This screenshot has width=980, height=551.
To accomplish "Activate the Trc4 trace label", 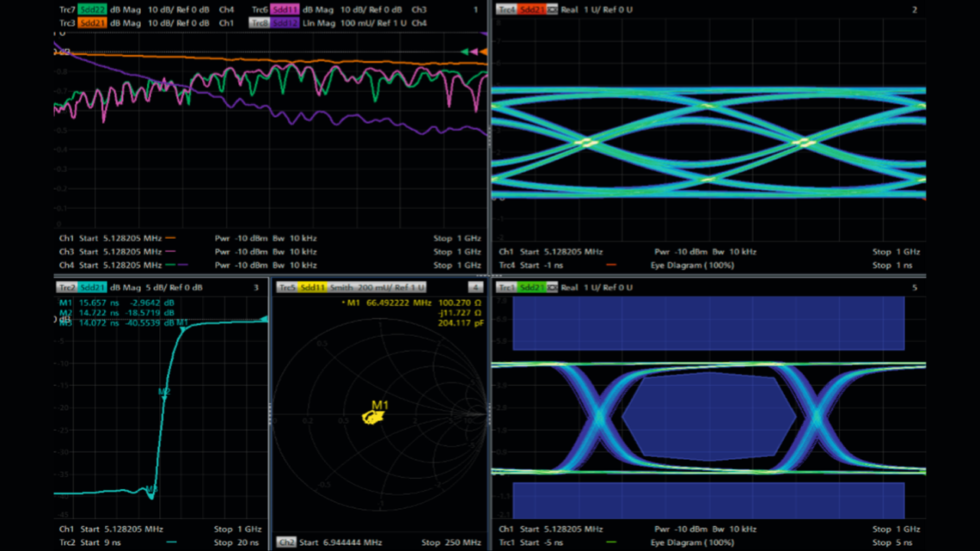I will click(506, 10).
